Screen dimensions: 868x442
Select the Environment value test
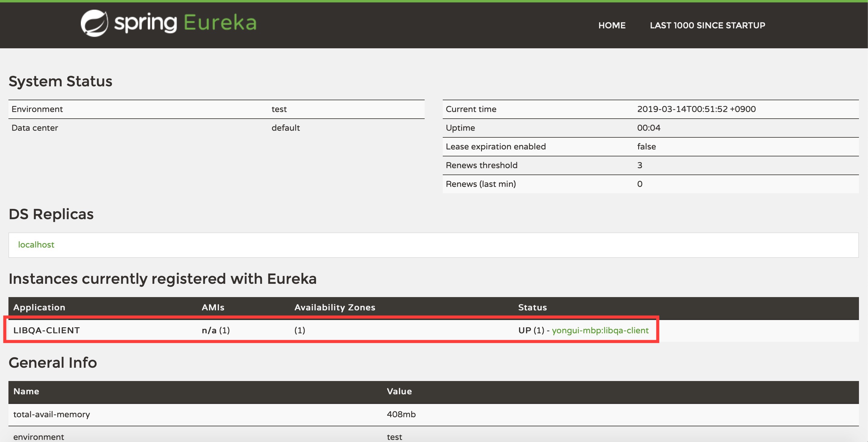click(x=279, y=109)
